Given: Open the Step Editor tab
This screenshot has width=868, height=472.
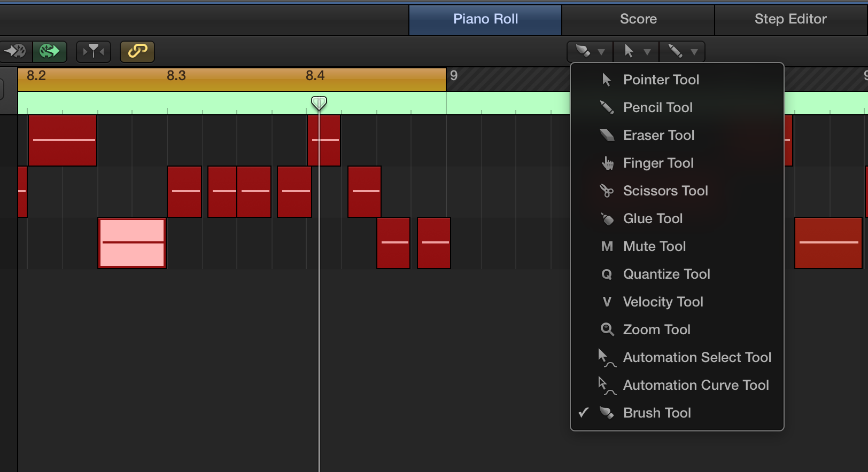Looking at the screenshot, I should coord(790,19).
